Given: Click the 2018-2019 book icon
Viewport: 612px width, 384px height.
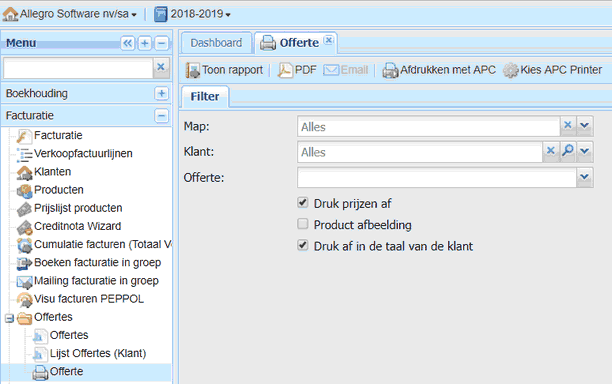Looking at the screenshot, I should point(160,14).
